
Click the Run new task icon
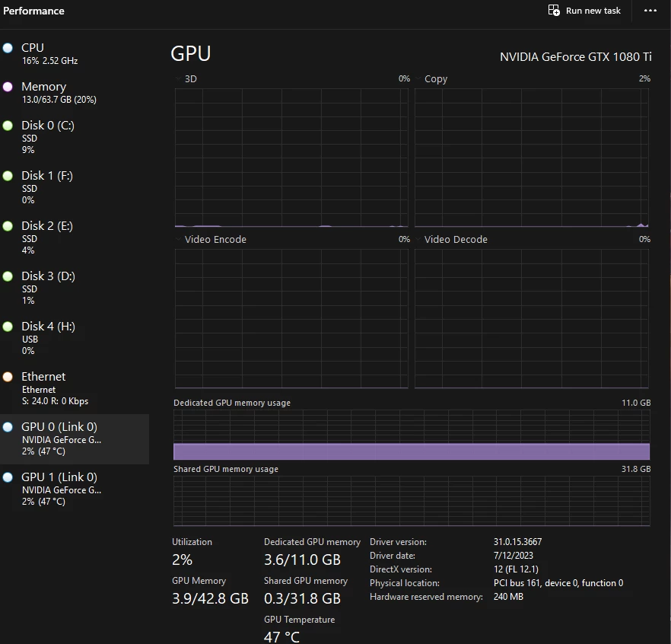(x=554, y=11)
